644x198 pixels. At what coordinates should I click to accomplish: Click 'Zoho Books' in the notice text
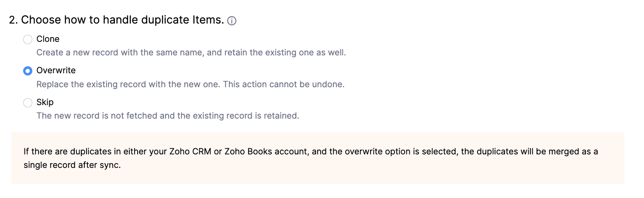click(242, 152)
